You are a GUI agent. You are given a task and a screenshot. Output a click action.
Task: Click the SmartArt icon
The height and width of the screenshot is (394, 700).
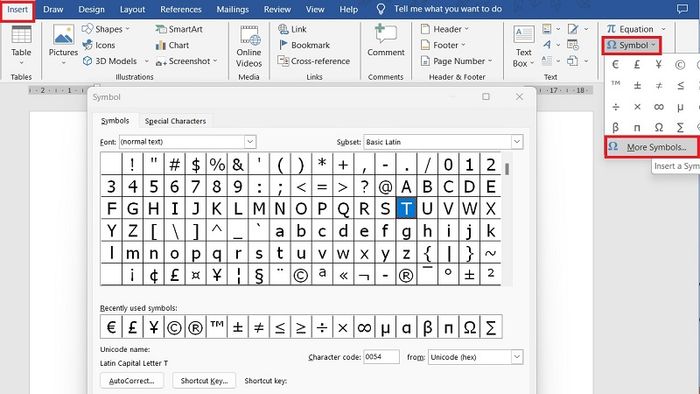(161, 29)
